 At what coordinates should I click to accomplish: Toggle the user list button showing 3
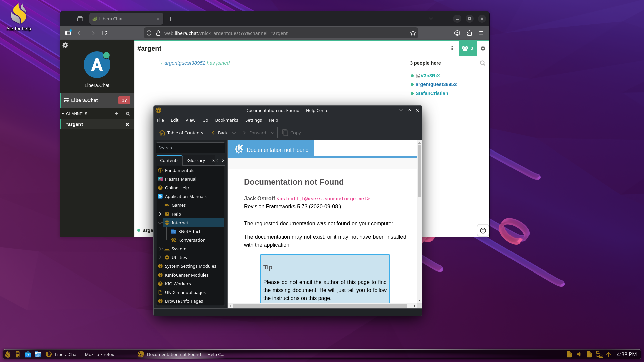(468, 48)
